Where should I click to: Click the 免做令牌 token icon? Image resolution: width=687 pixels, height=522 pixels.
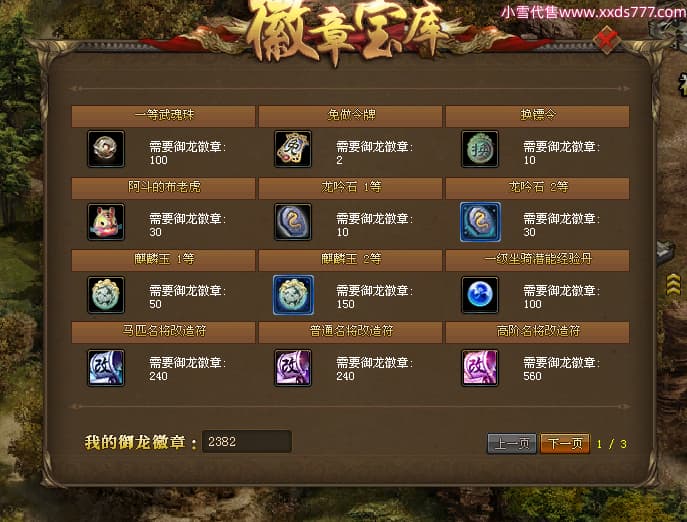point(293,149)
